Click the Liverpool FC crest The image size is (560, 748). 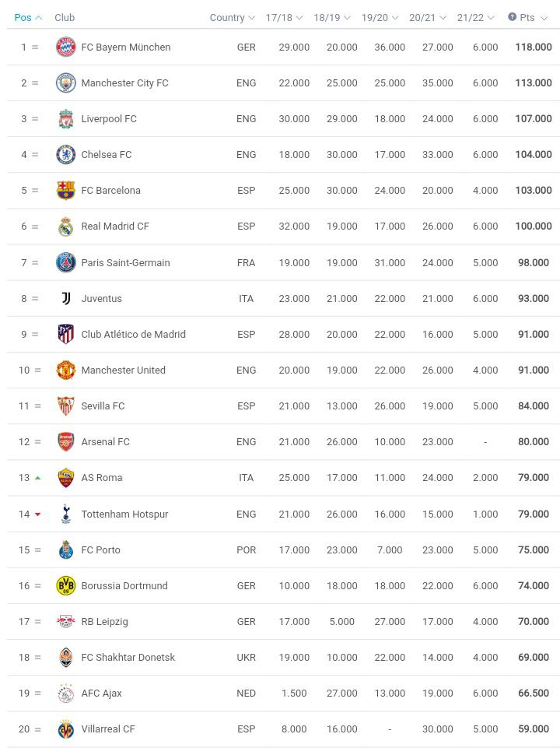point(66,118)
